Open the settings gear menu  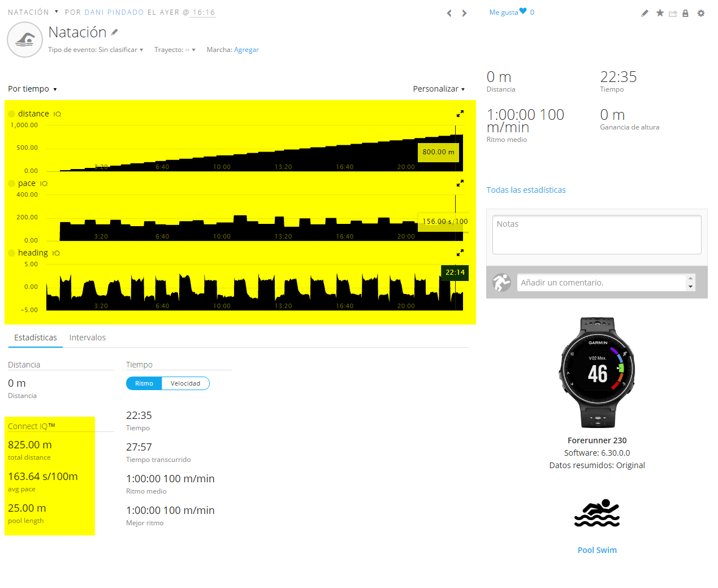(701, 13)
